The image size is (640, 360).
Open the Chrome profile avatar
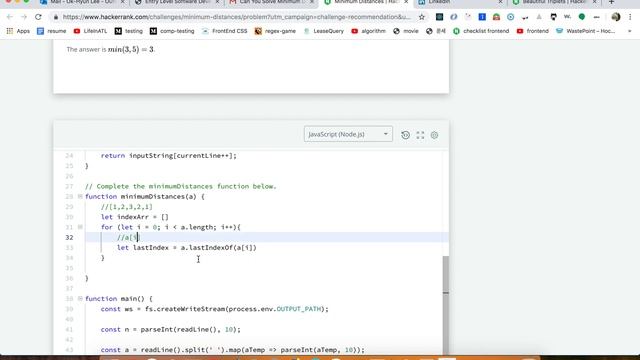pyautogui.click(x=616, y=17)
